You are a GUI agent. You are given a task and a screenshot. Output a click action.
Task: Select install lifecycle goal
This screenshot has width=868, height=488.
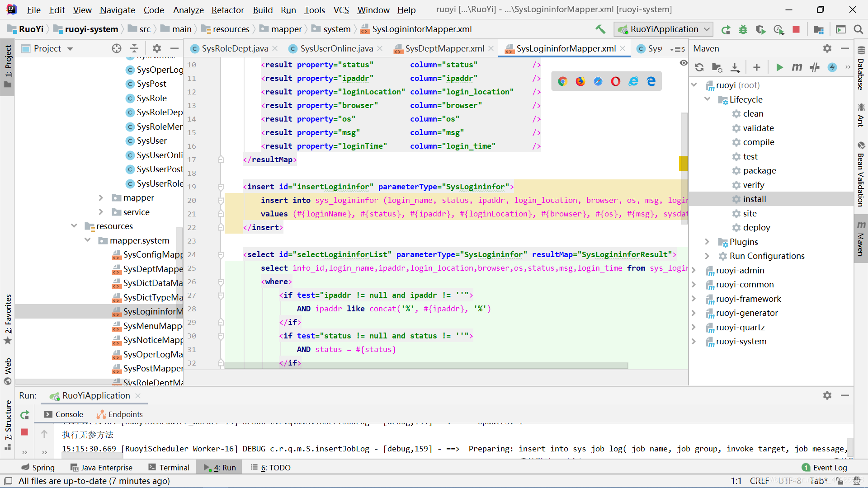(x=754, y=199)
